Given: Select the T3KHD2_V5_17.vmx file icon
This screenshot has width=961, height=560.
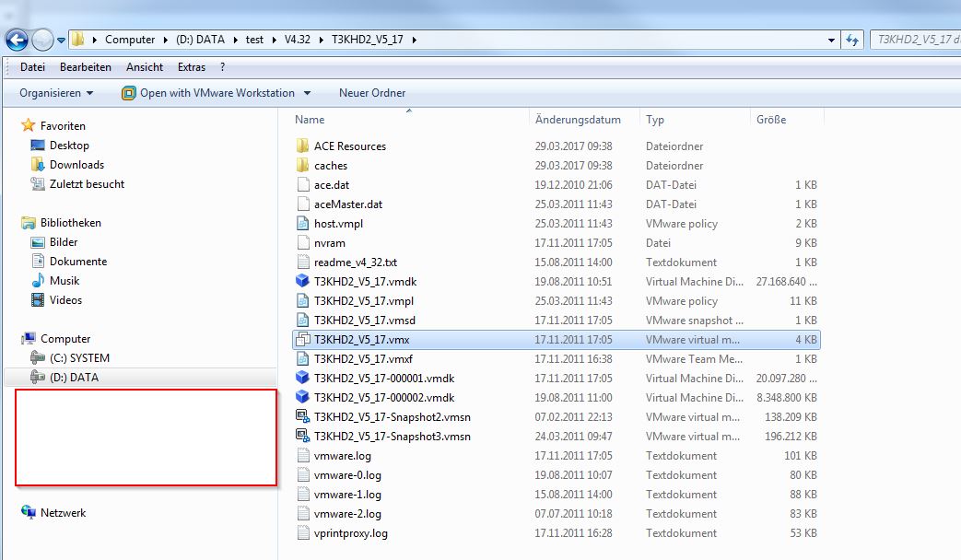Looking at the screenshot, I should click(303, 340).
